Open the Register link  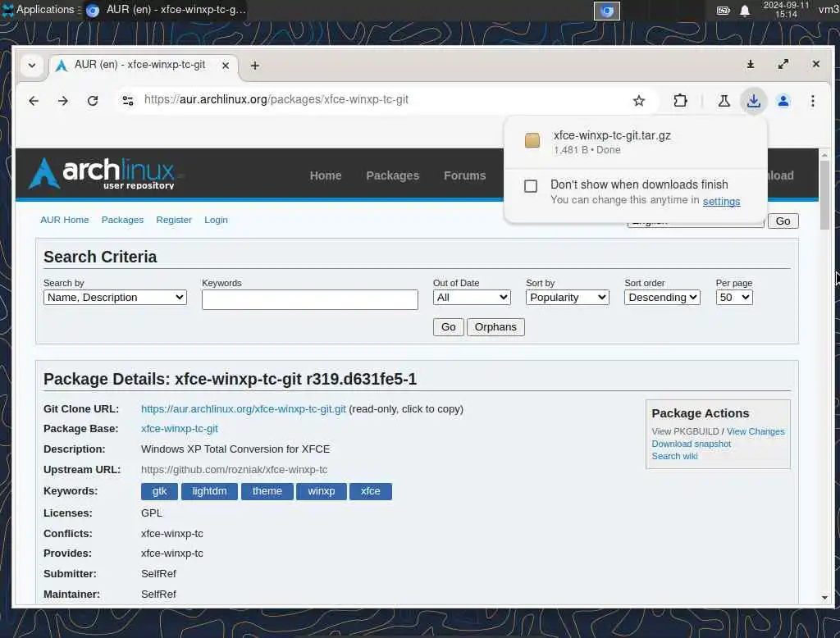174,220
